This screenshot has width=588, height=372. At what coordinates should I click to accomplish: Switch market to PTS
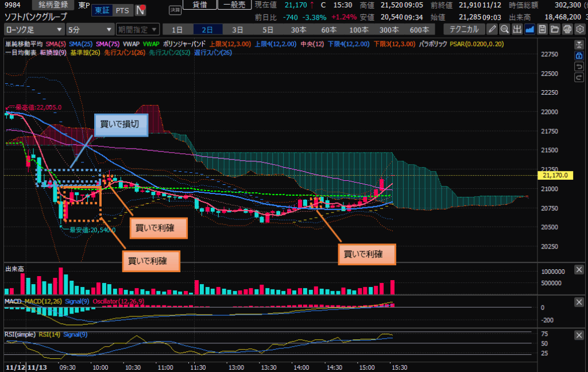[x=122, y=10]
